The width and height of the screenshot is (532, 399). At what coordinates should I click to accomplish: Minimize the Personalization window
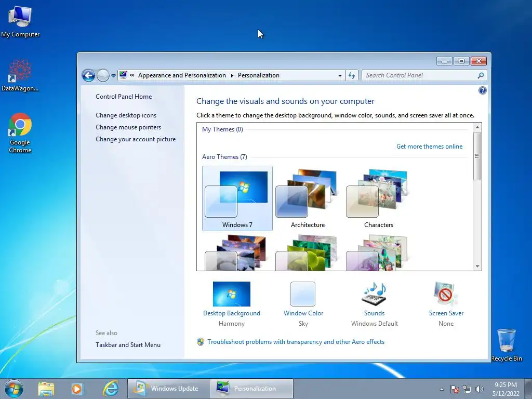pyautogui.click(x=445, y=61)
